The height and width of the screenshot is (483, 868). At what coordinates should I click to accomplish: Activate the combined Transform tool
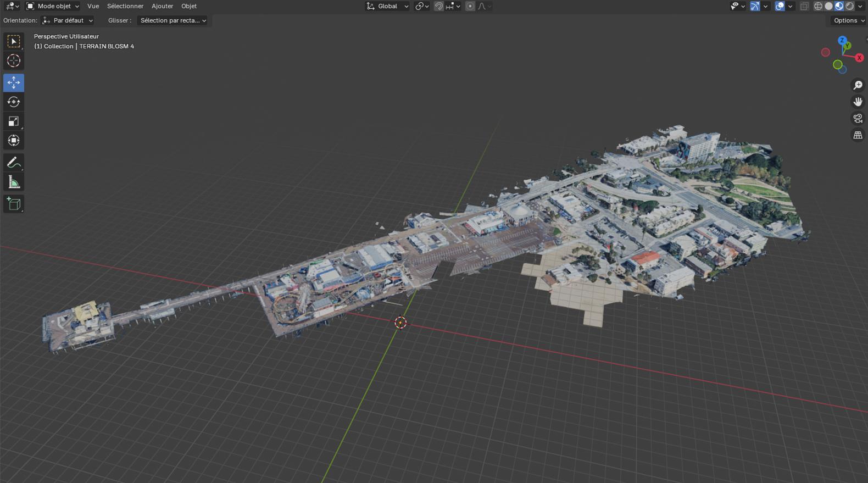click(14, 141)
